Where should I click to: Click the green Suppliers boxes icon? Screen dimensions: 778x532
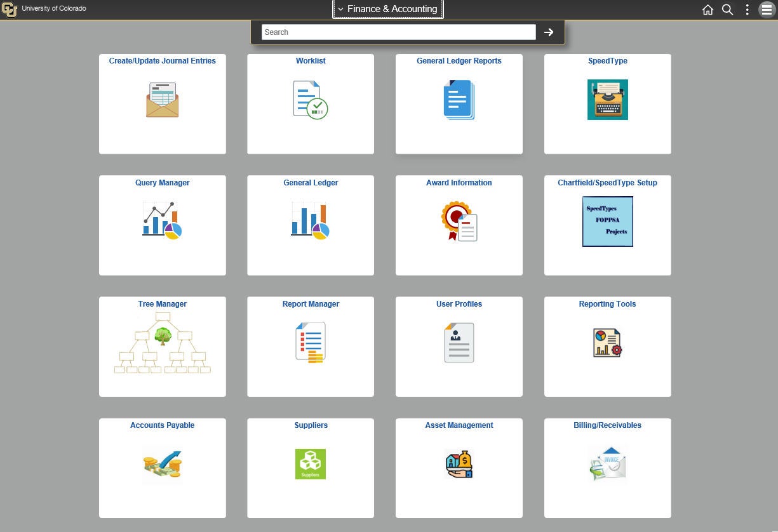[x=311, y=464]
